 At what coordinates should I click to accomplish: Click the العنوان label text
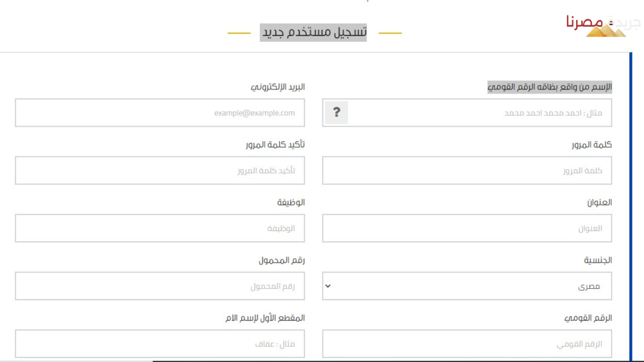coord(599,203)
